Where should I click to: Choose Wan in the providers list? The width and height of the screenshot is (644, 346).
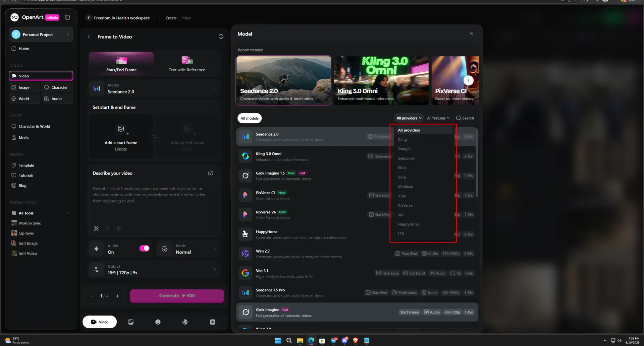[x=423, y=168]
